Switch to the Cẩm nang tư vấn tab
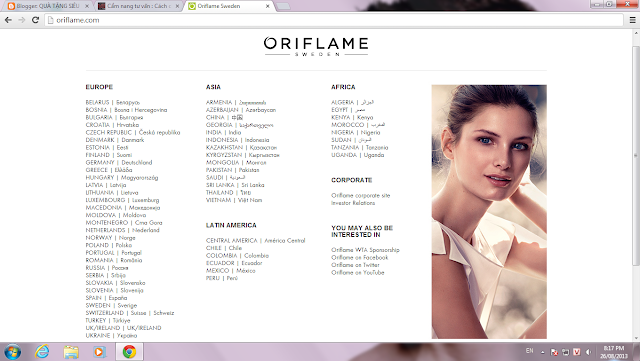Screen dimensions: 640x361 coord(139,6)
